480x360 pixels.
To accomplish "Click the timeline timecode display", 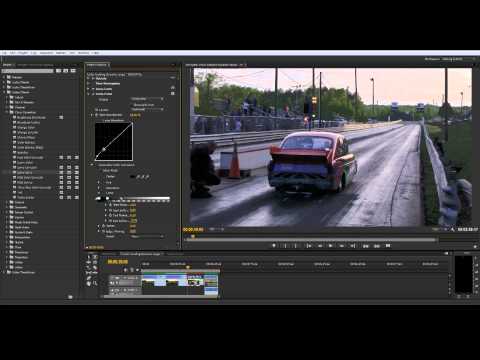I will [117, 262].
